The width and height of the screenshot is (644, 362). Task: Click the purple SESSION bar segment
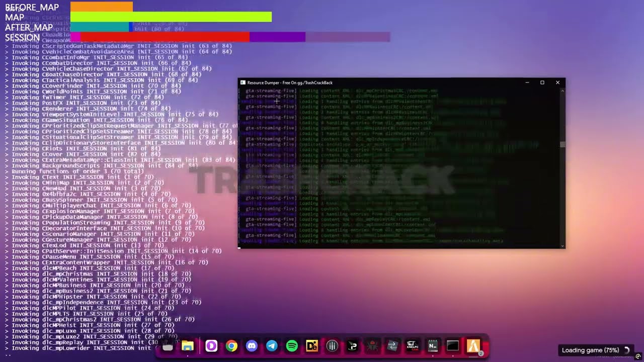[x=277, y=37]
